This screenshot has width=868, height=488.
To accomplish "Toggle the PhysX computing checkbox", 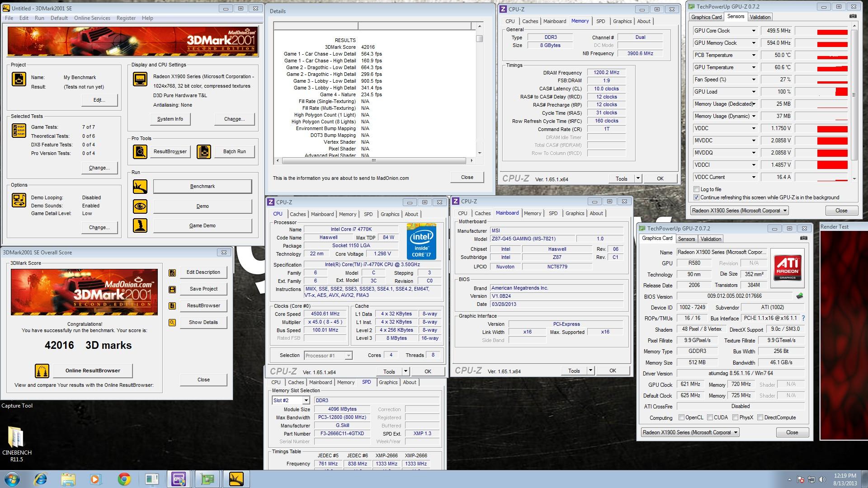I will 735,418.
